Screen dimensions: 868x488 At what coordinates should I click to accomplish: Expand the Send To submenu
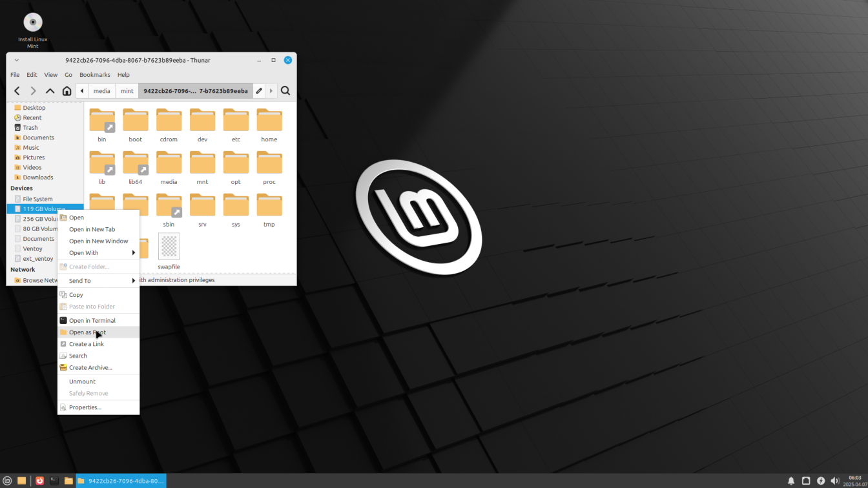98,281
